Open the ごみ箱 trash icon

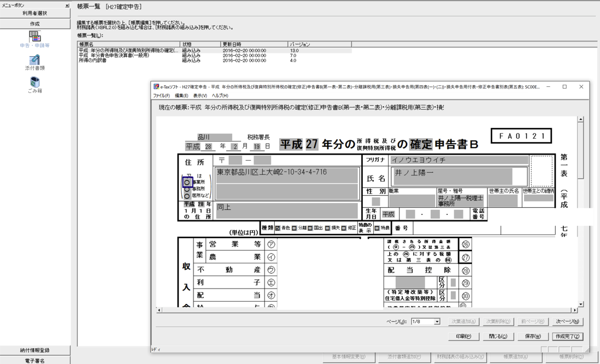point(35,82)
